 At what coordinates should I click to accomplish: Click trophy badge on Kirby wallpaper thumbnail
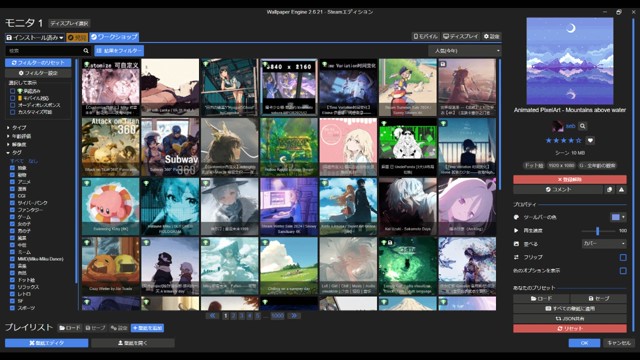coord(87,183)
